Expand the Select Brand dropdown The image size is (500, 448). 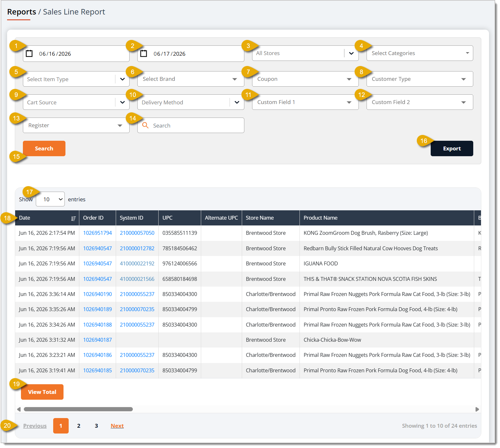point(191,79)
